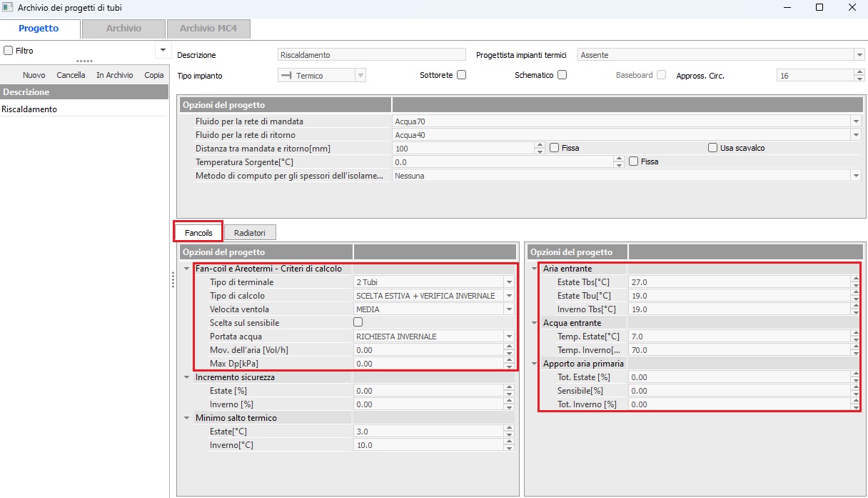Open the Progettista impianti termici dropdown
The height and width of the screenshot is (498, 868).
tap(858, 55)
